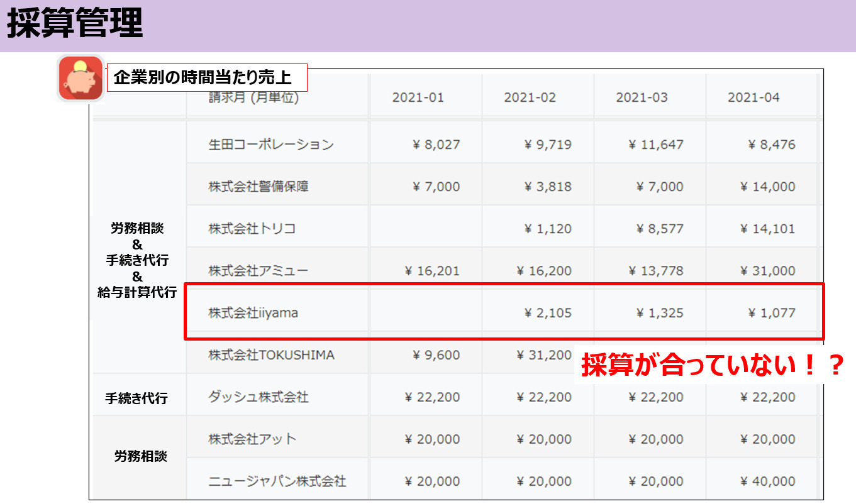Screen dimensions: 856x504
Task: Click ニュージャパン株式会社's 2021-02 value ¥ 20,000
Action: click(x=544, y=481)
